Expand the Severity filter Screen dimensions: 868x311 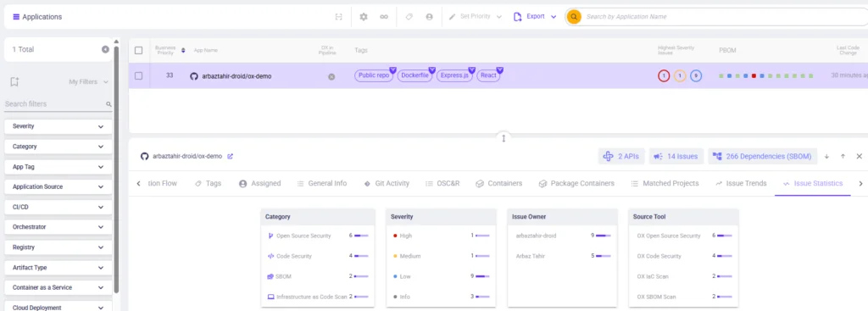58,126
